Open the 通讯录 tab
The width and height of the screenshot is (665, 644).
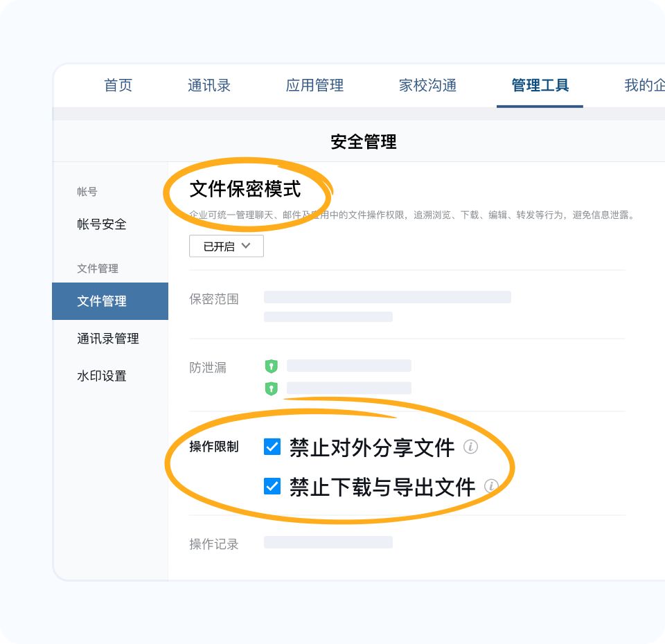click(209, 85)
